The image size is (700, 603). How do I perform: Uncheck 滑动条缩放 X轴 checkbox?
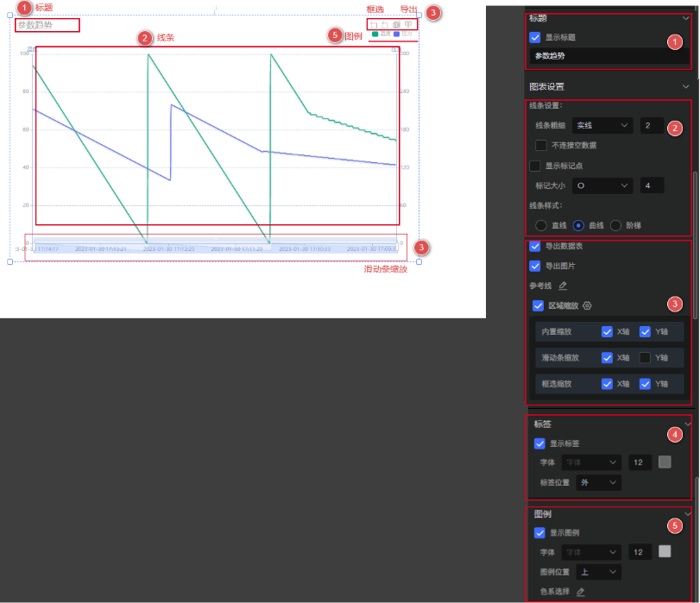[x=607, y=357]
